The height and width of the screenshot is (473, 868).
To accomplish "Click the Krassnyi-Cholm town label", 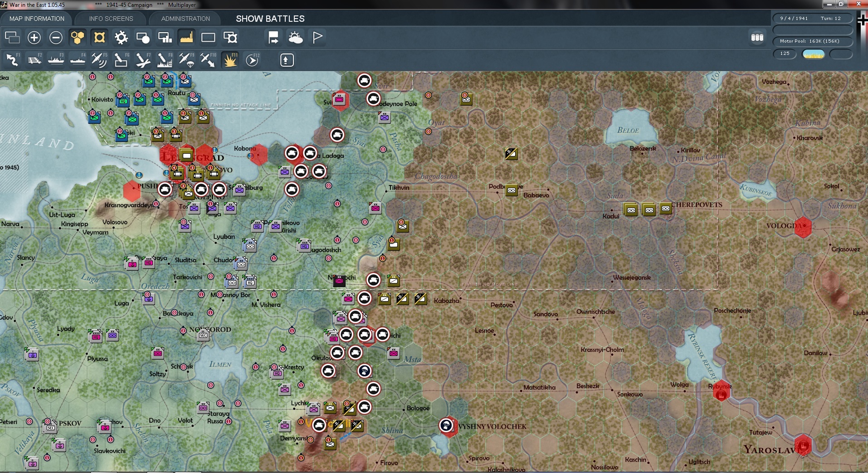I will click(602, 350).
